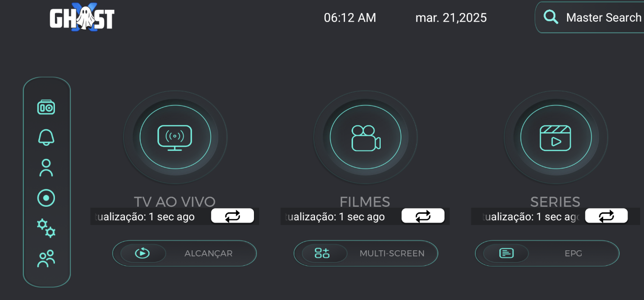Open the radio icon in sidebar
This screenshot has width=644, height=300.
coord(46,108)
